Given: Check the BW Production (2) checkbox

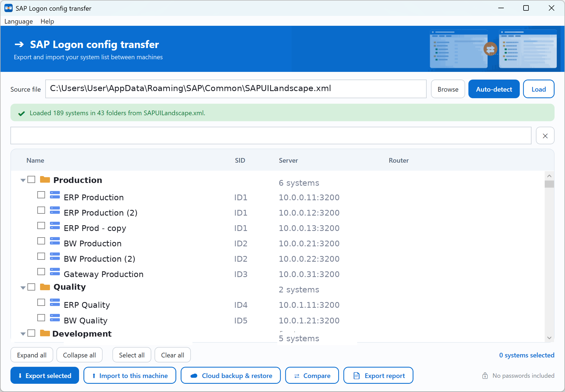Looking at the screenshot, I should [x=41, y=256].
